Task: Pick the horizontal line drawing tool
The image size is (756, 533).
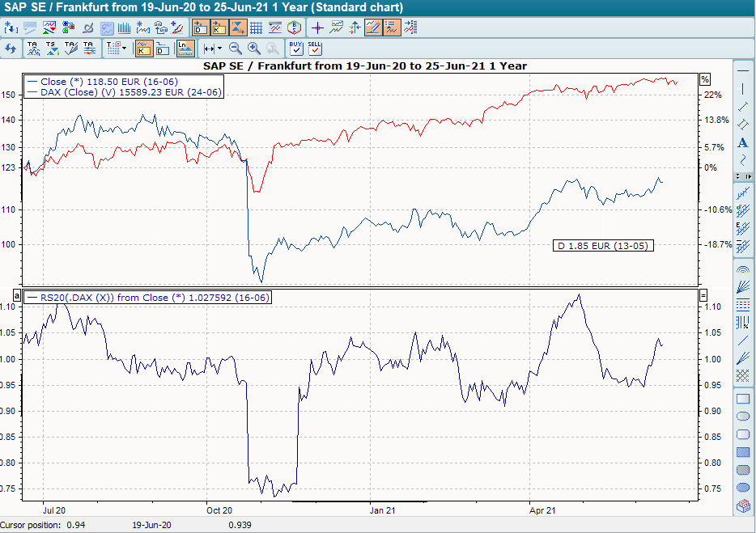Action: 743,70
